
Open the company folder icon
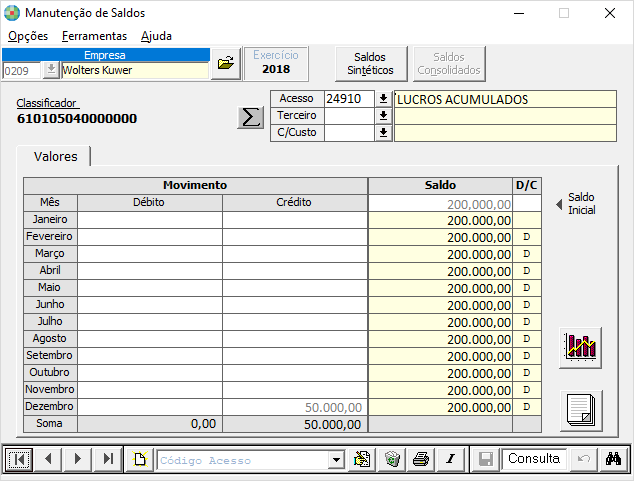pyautogui.click(x=226, y=63)
